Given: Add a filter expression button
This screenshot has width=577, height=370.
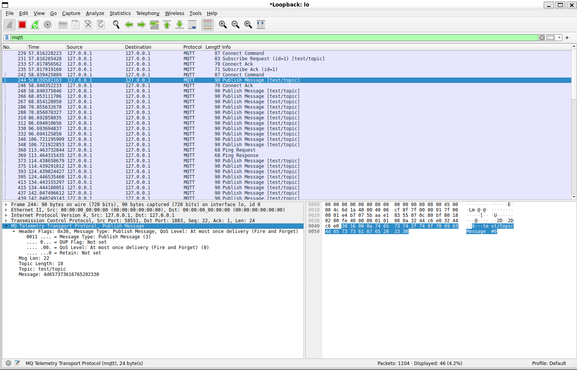Looking at the screenshot, I should [567, 38].
